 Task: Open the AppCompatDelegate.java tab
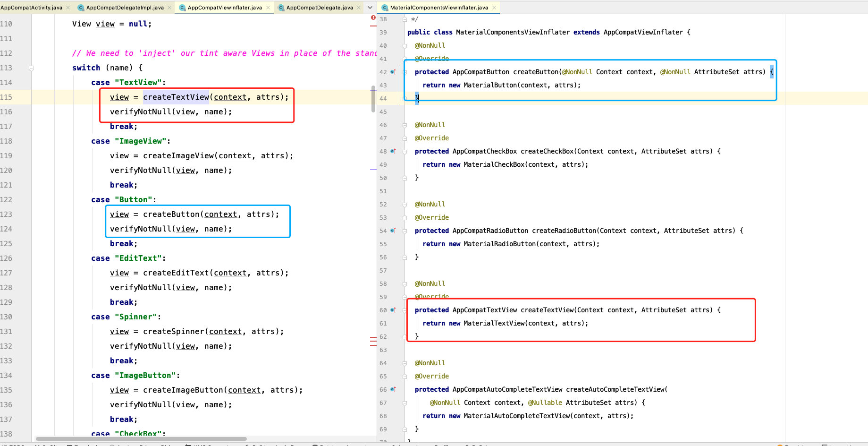pyautogui.click(x=320, y=8)
